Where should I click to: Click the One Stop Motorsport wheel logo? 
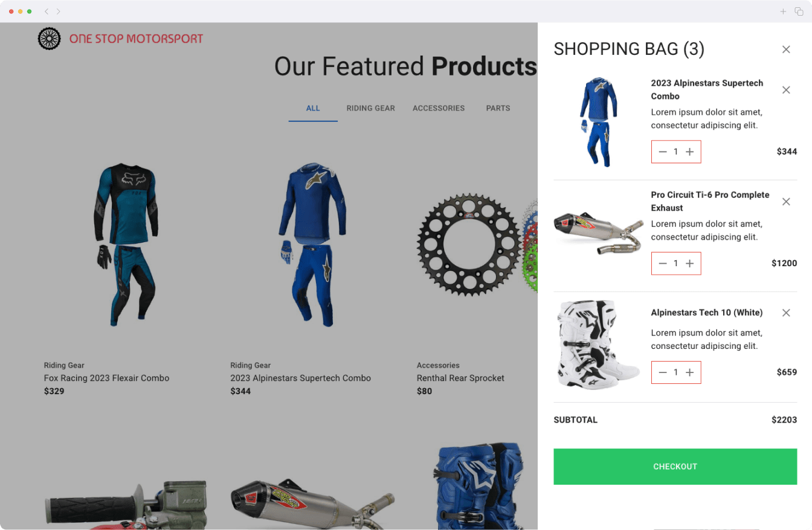pyautogui.click(x=50, y=39)
